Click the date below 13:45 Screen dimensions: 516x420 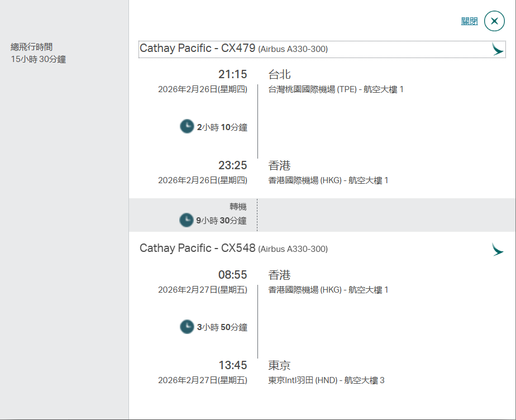(x=203, y=380)
